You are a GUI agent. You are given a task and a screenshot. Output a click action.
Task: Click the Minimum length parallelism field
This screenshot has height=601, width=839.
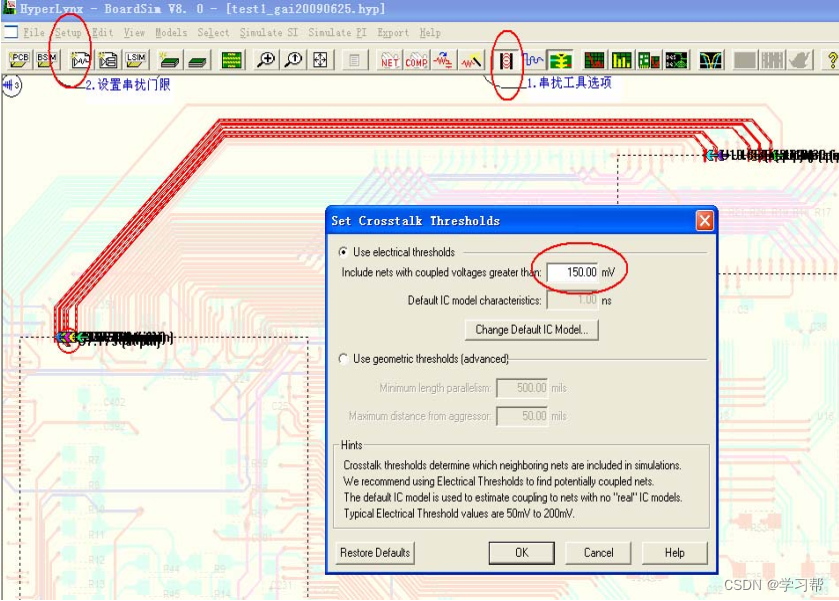point(522,388)
